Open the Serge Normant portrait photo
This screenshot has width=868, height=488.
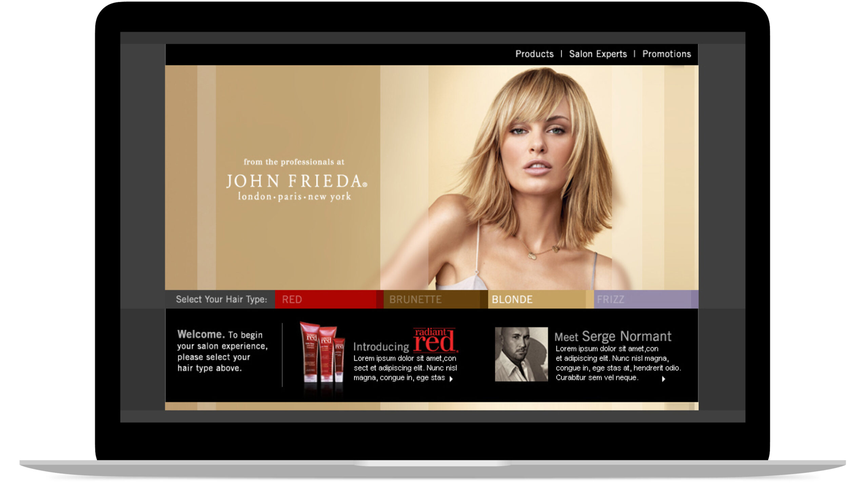(521, 354)
